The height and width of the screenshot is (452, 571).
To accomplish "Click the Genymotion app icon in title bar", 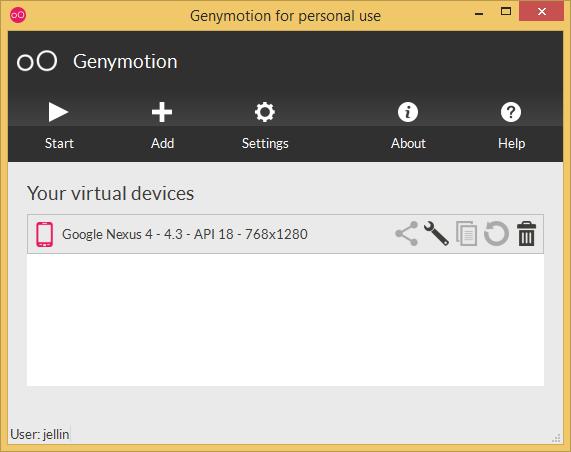I will click(18, 15).
